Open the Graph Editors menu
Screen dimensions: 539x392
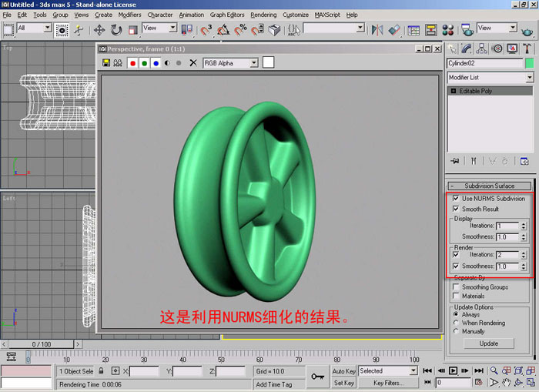coord(227,15)
